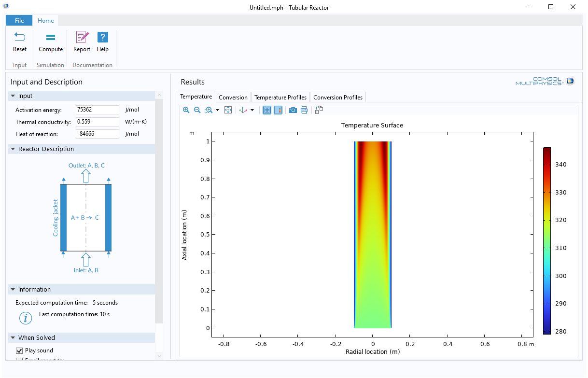588x378 pixels.
Task: Click the temperature color legend bar
Action: click(546, 240)
